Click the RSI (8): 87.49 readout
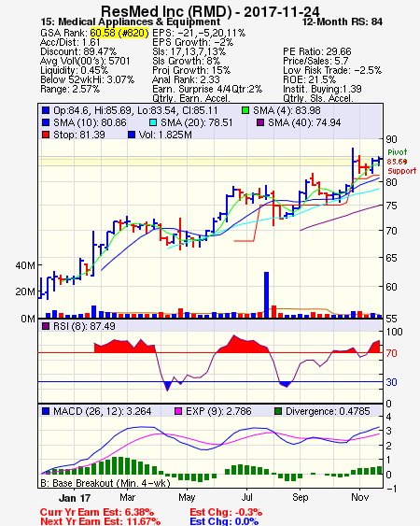 (x=84, y=326)
